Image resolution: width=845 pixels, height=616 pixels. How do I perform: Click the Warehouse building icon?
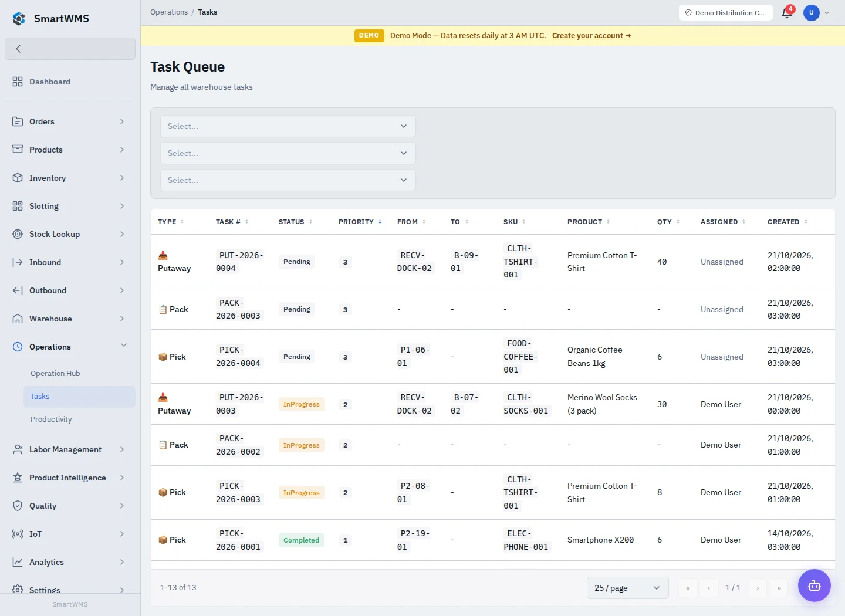(18, 319)
